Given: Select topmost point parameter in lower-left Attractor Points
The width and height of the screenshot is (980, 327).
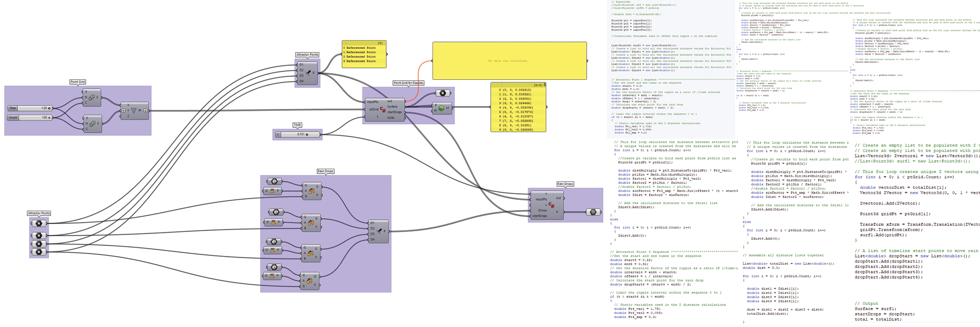Looking at the screenshot, I should pyautogui.click(x=39, y=223).
